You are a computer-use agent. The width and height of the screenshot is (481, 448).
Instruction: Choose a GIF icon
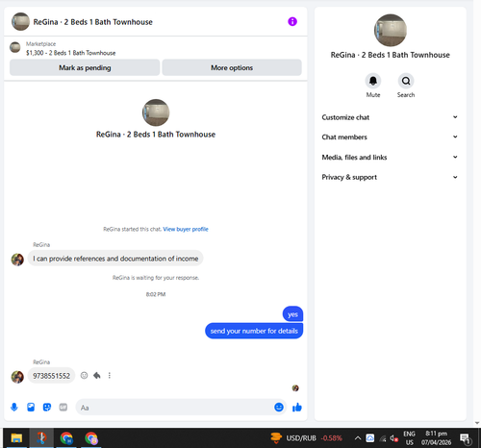tap(63, 407)
